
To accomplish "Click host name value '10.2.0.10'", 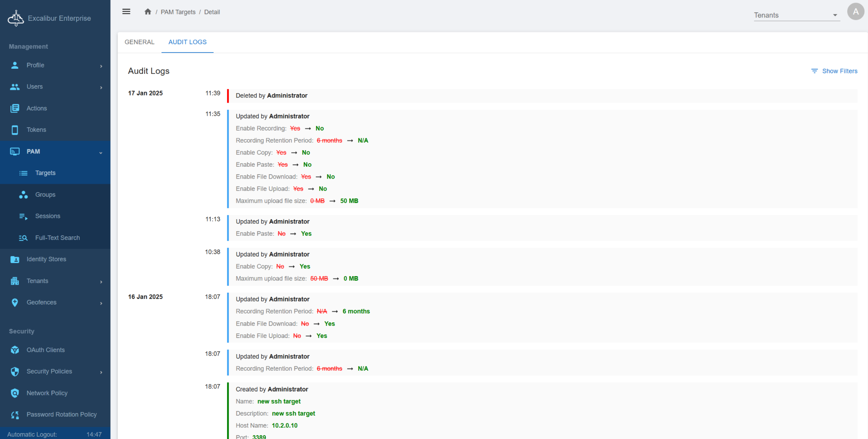I will pyautogui.click(x=285, y=425).
